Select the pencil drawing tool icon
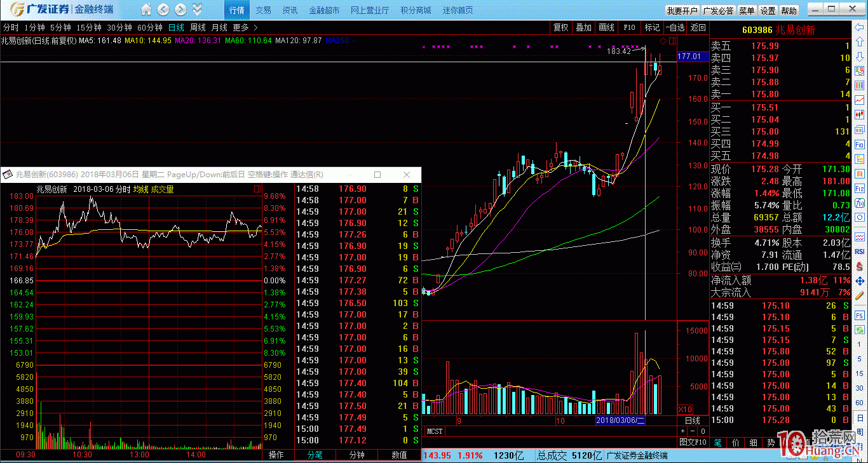Viewport: 868px width, 463px height. tap(860, 295)
